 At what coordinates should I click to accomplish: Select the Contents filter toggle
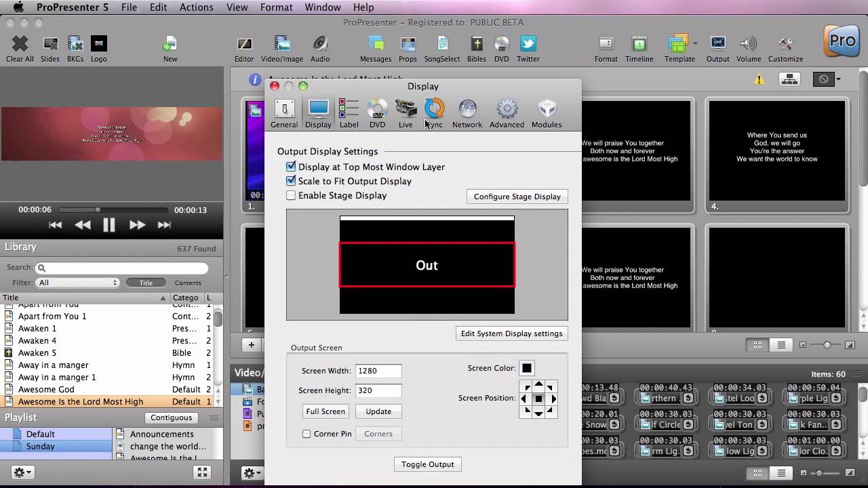tap(188, 283)
